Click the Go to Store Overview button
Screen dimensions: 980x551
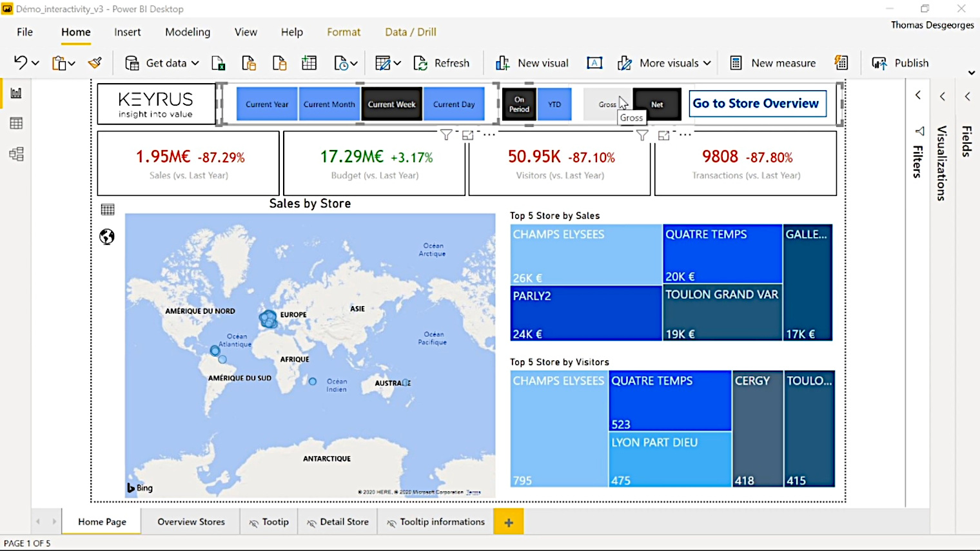[757, 104]
